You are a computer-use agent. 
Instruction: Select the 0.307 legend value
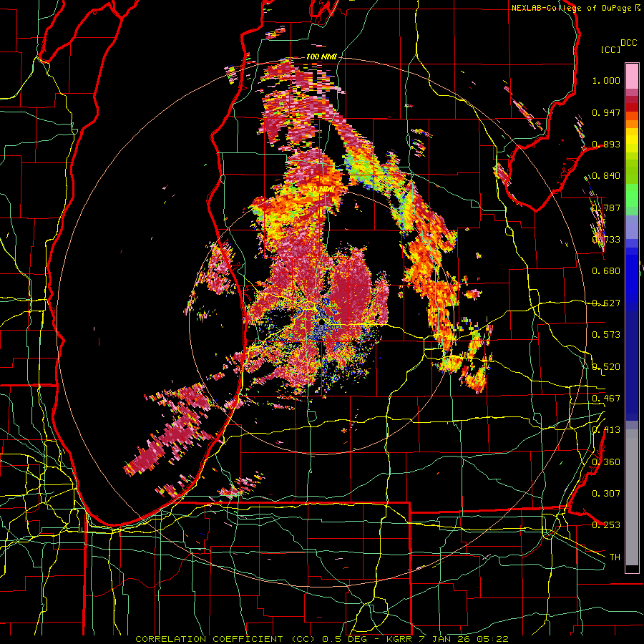(606, 494)
